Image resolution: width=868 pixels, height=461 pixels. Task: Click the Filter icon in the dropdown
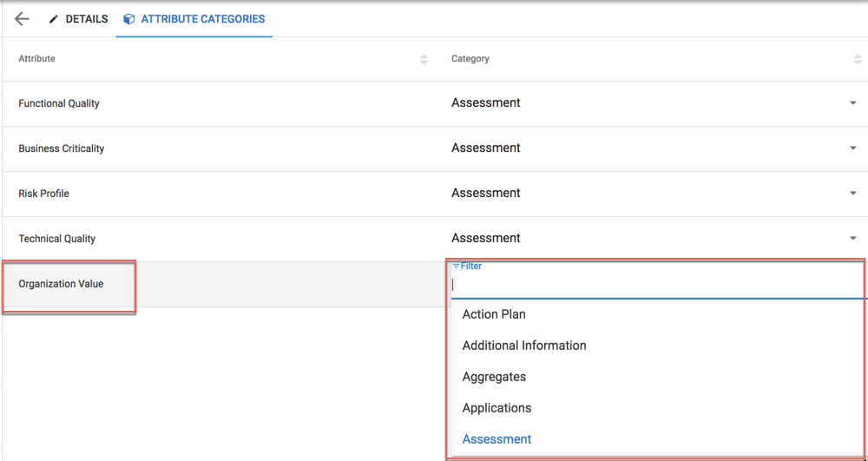point(457,267)
